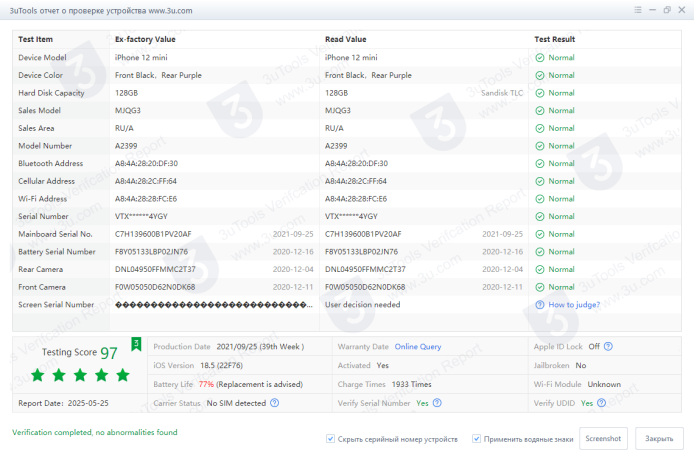Click the fifth green star rating icon
The width and height of the screenshot is (694, 460).
click(x=123, y=375)
